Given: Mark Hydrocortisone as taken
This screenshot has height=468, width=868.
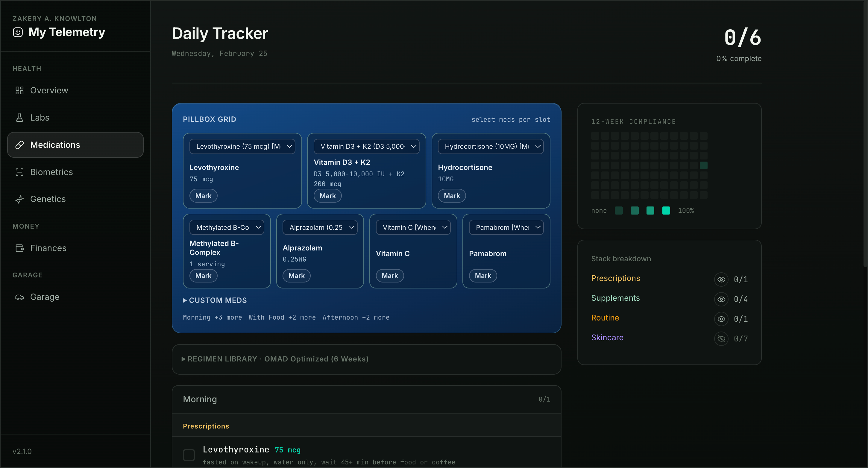Looking at the screenshot, I should pos(452,195).
